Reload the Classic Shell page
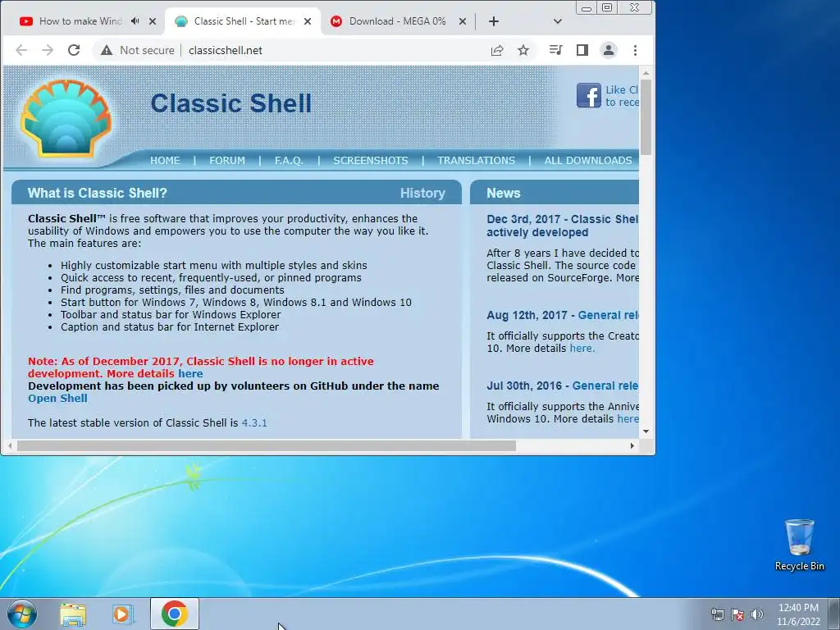The image size is (840, 630). coord(74,50)
